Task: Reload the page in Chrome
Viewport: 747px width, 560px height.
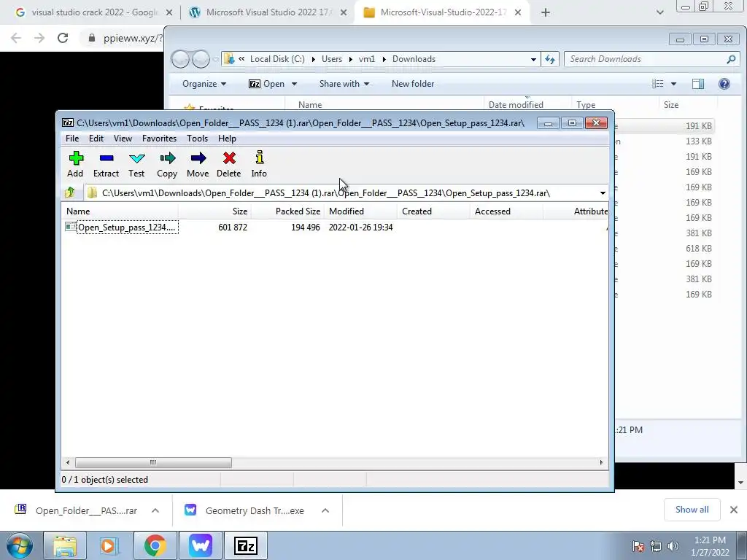Action: (63, 38)
